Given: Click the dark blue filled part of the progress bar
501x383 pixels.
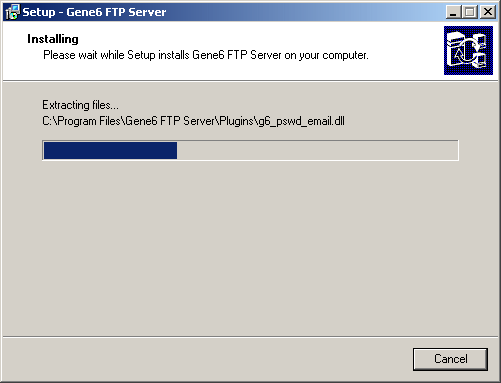Looking at the screenshot, I should click(110, 150).
